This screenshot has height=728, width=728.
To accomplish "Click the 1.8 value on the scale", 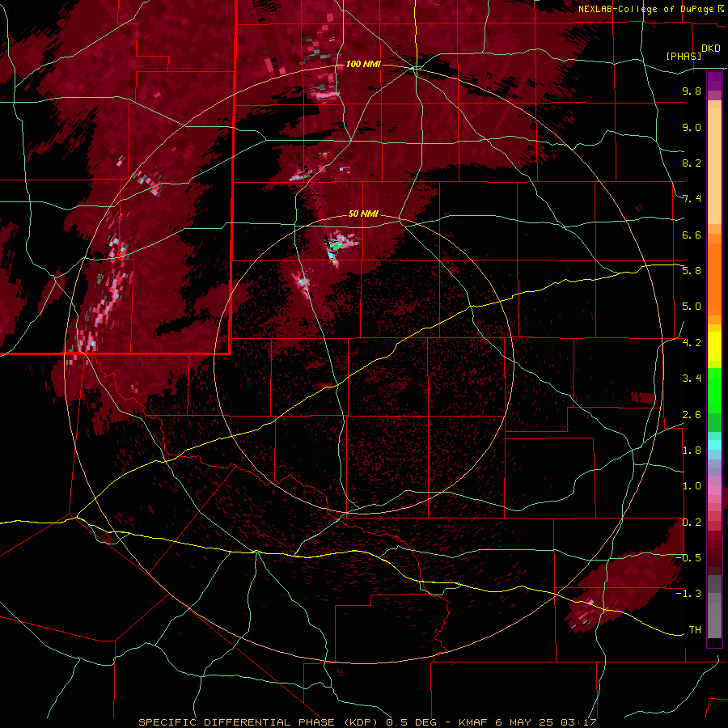I will [692, 451].
